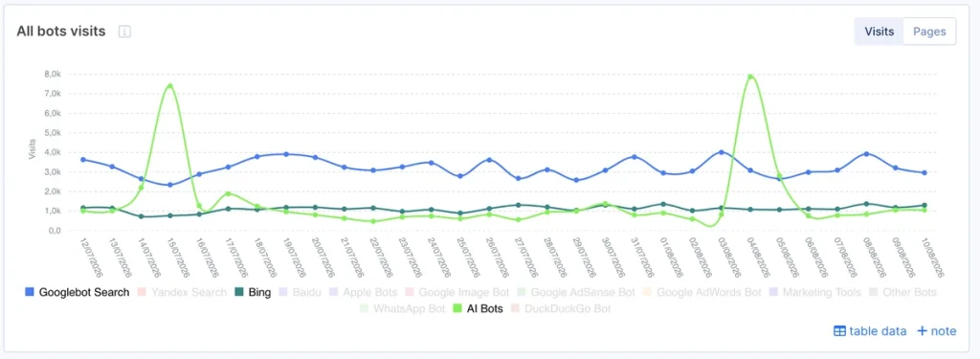This screenshot has height=359, width=980.
Task: Select the Visits tab
Action: (x=879, y=32)
